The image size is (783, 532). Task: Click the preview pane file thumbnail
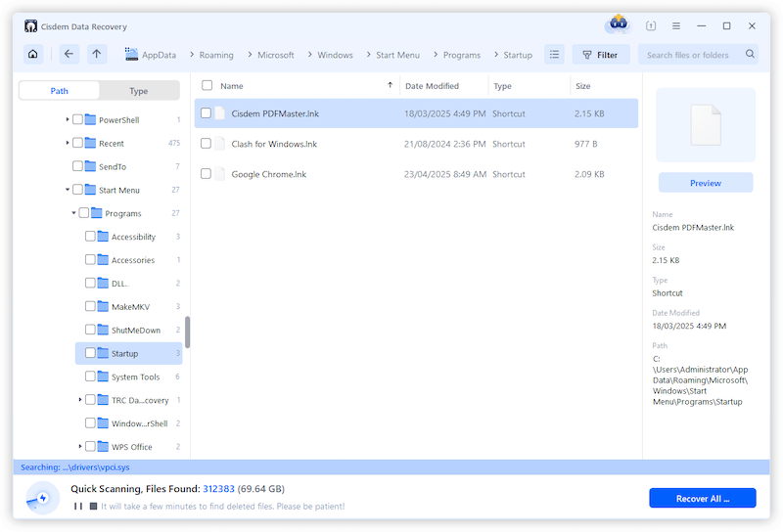[706, 125]
